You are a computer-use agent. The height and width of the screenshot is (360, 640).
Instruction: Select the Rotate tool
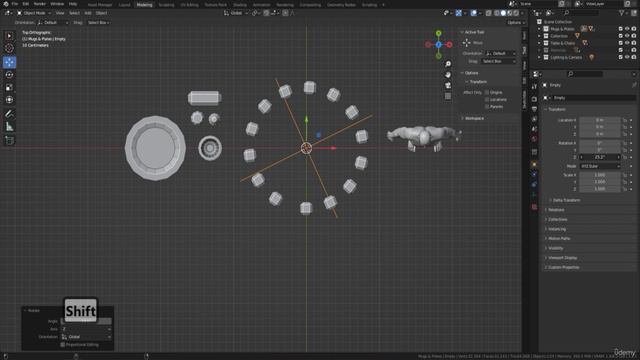(x=9, y=75)
